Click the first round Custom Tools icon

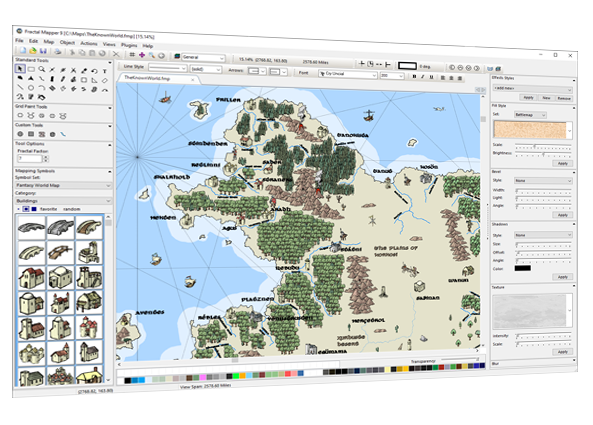click(20, 134)
